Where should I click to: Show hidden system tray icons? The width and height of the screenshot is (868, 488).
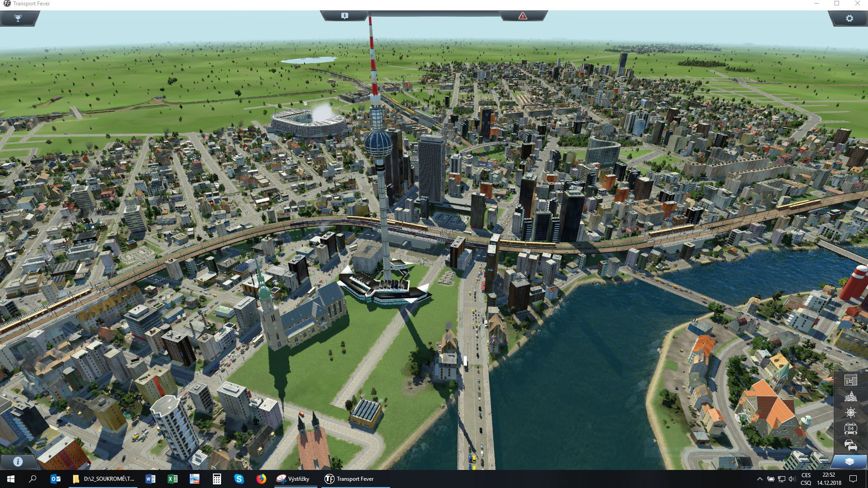[x=759, y=479]
